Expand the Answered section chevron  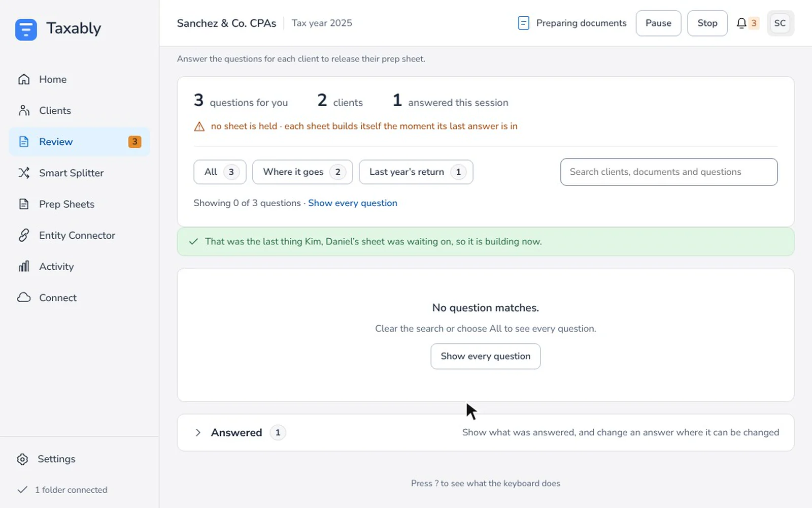[x=198, y=433]
